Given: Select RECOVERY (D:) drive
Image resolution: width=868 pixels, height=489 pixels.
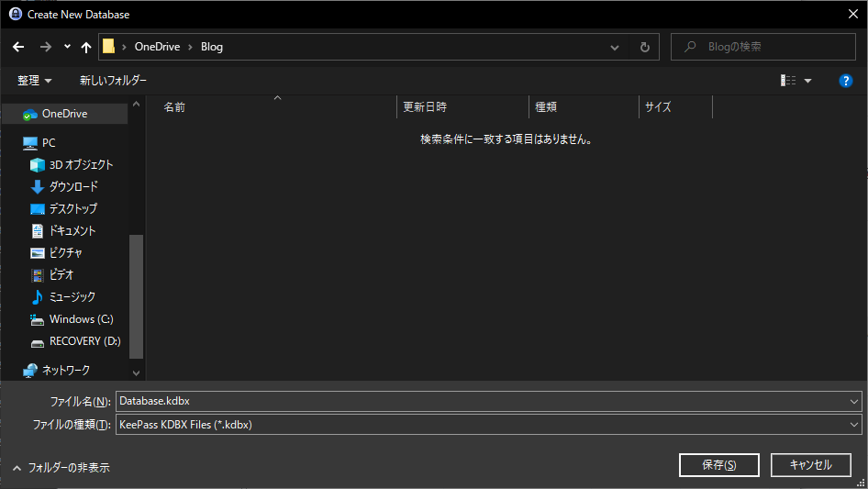Looking at the screenshot, I should [84, 341].
